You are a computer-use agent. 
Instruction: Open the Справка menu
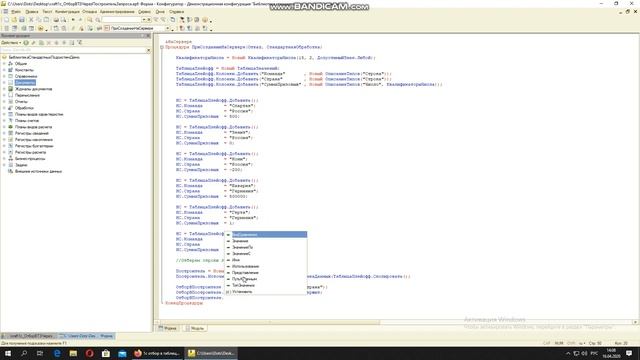(176, 12)
